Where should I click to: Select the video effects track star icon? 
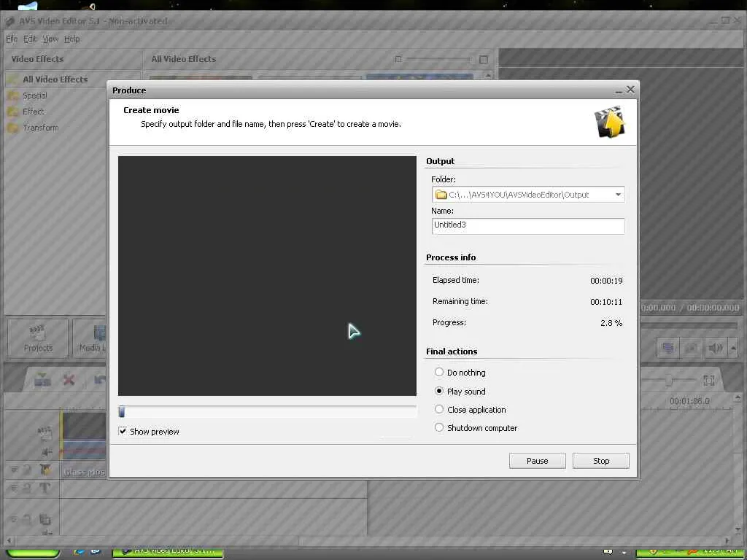point(45,470)
